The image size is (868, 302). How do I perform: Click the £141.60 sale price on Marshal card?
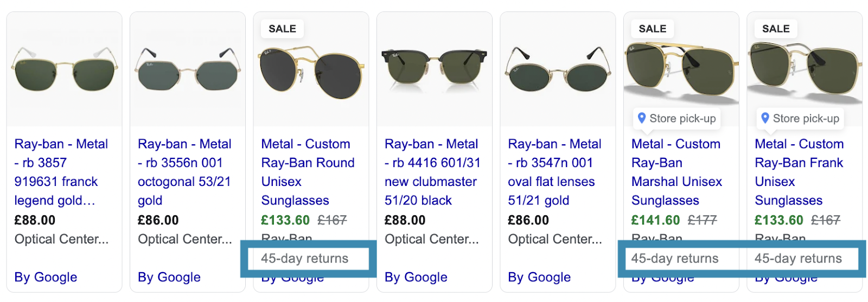pyautogui.click(x=655, y=220)
